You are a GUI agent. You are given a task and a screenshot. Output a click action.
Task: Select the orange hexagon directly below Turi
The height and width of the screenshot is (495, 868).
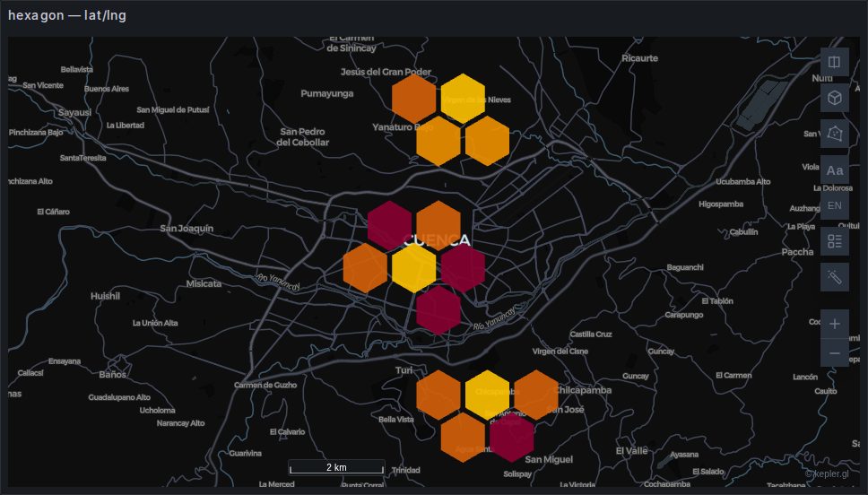coord(438,395)
